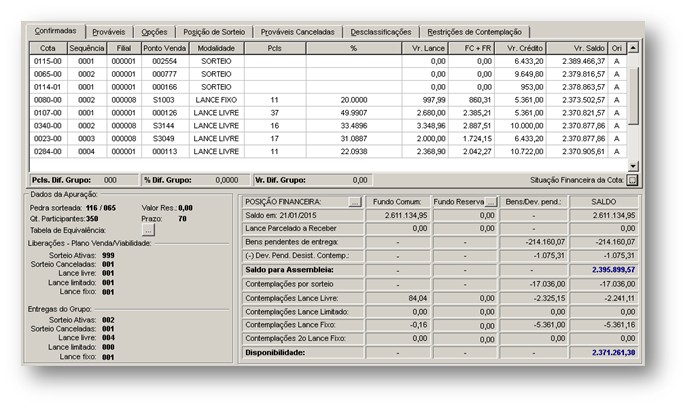Click percentage cell 49.9907
The height and width of the screenshot is (408, 687).
click(x=354, y=113)
